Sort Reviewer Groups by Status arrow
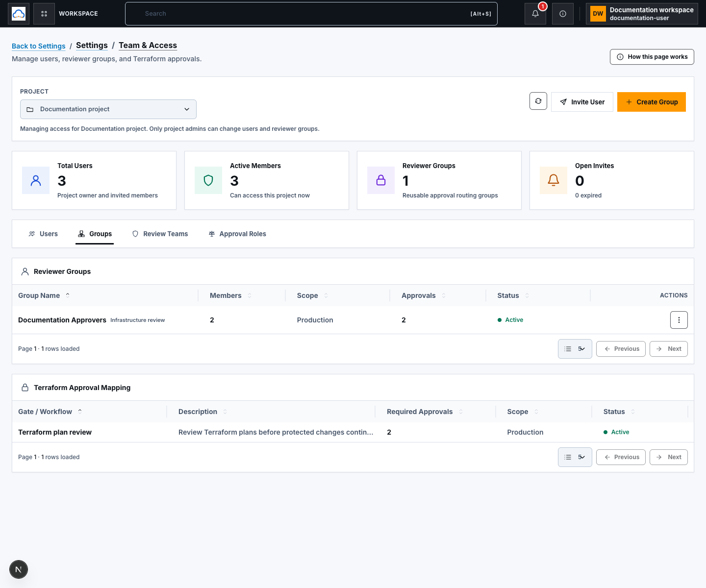Image resolution: width=706 pixels, height=588 pixels. point(527,295)
